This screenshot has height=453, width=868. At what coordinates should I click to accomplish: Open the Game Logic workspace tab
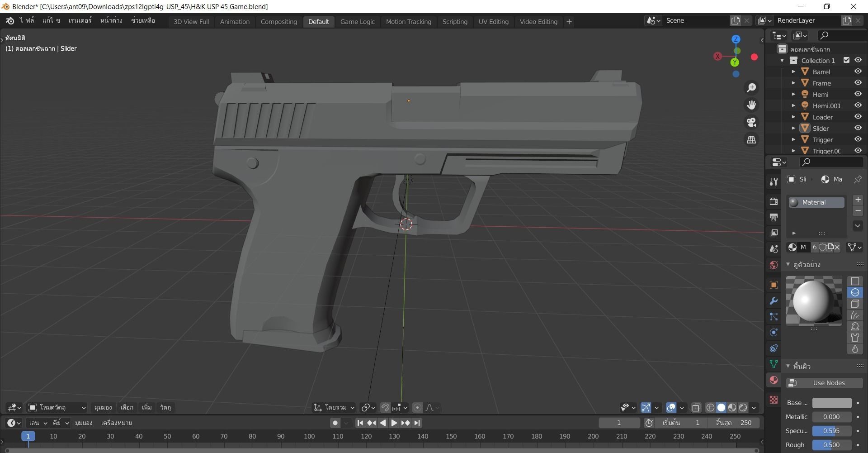[357, 22]
